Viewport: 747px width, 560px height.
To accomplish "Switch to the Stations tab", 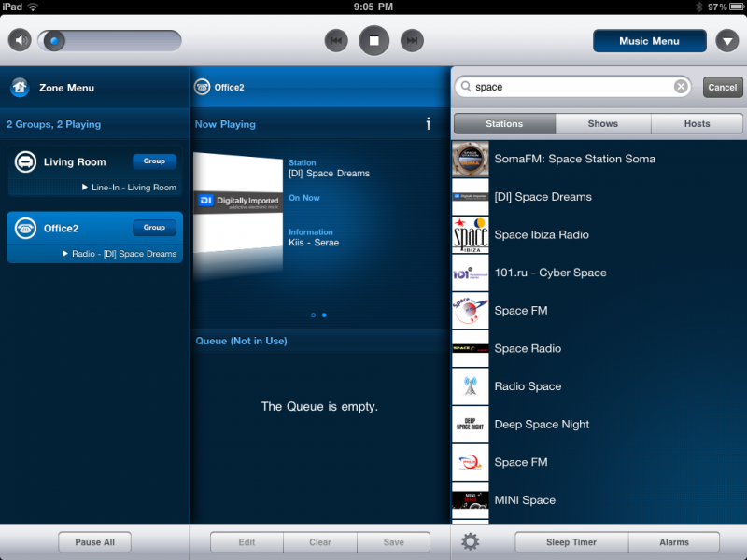I will tap(504, 124).
